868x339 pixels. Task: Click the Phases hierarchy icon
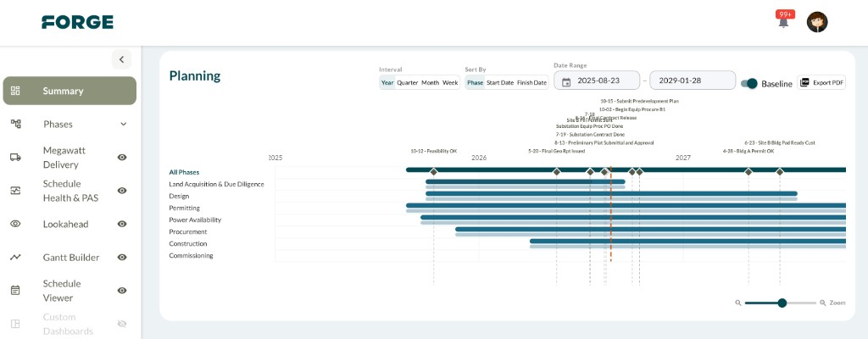tap(15, 124)
